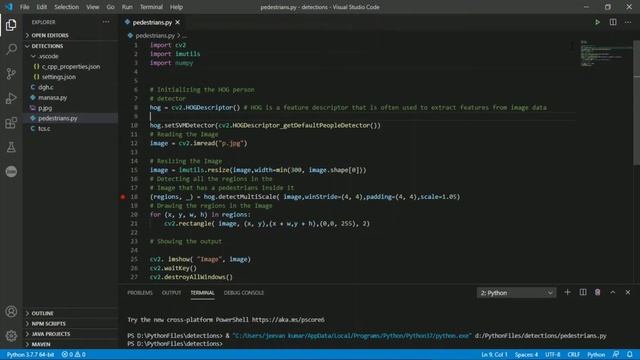Screen dimensions: 640x360
Task: Toggle breakpoint on line 18
Action: pos(123,197)
